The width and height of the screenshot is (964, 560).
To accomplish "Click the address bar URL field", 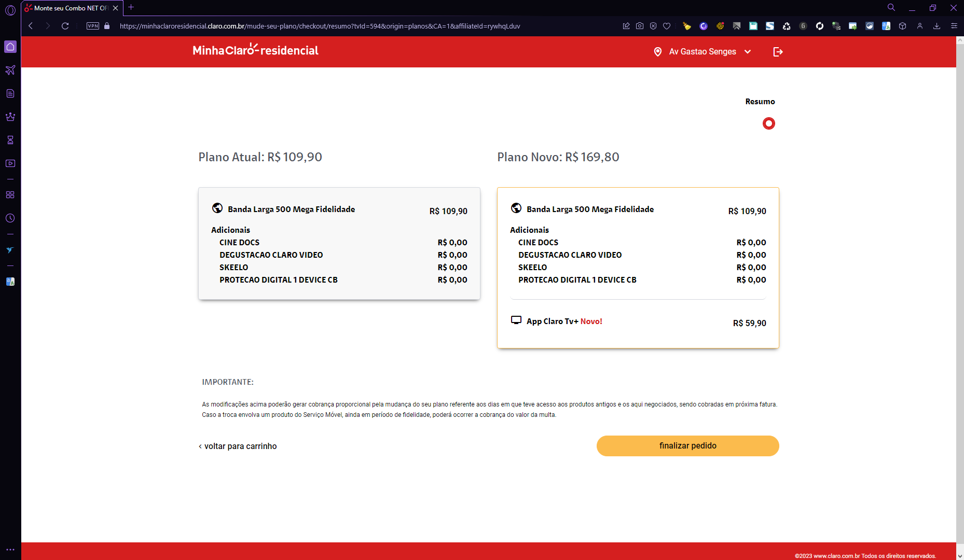I will click(x=320, y=26).
